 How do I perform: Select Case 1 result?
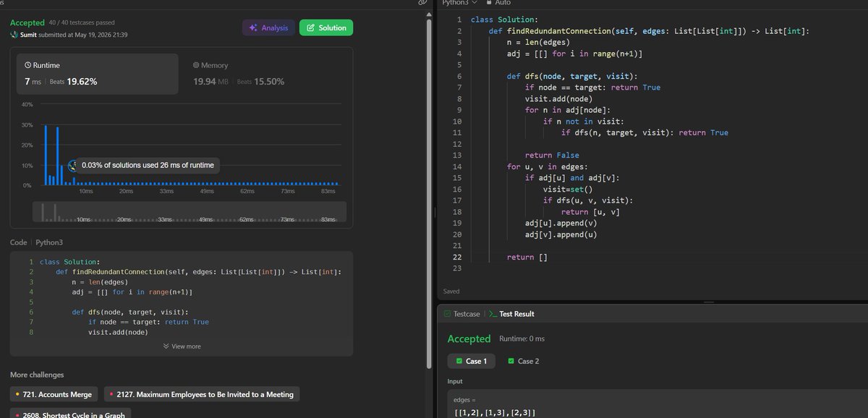click(471, 361)
